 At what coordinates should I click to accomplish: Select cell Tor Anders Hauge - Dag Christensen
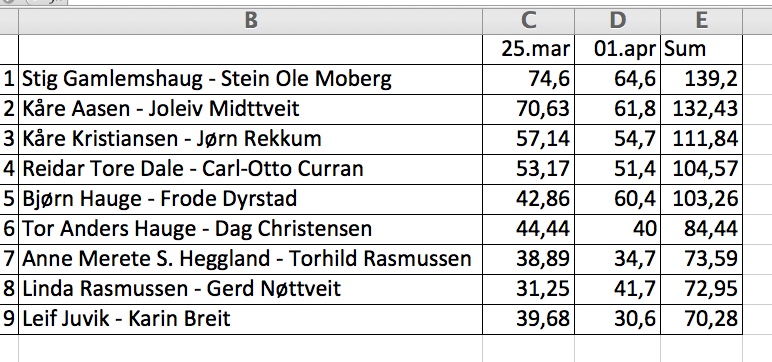250,230
